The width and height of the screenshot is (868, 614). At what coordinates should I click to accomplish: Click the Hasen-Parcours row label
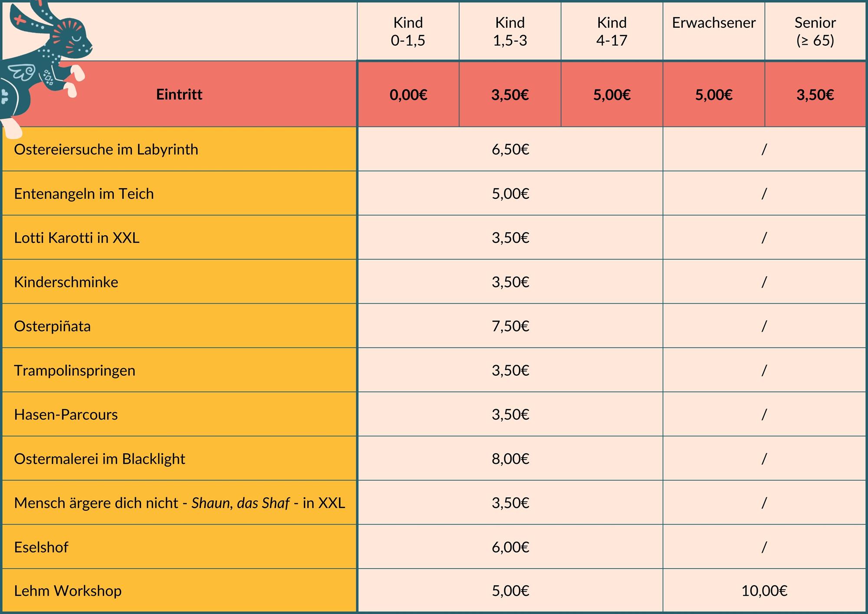66,415
